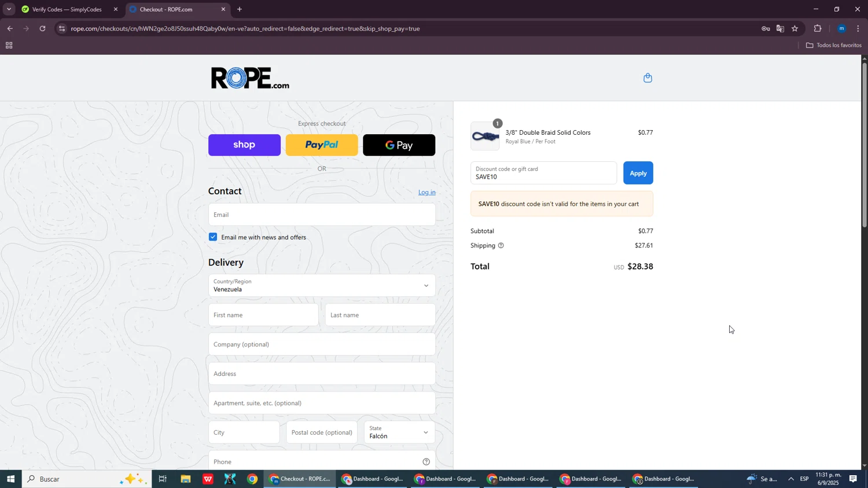Open the shipping info question mark icon
868x488 pixels.
(501, 246)
